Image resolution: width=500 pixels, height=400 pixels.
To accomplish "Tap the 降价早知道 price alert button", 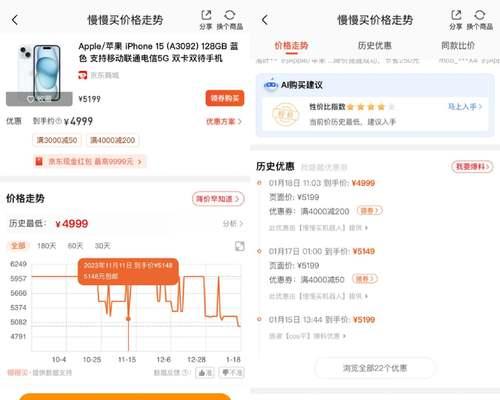I will click(218, 199).
